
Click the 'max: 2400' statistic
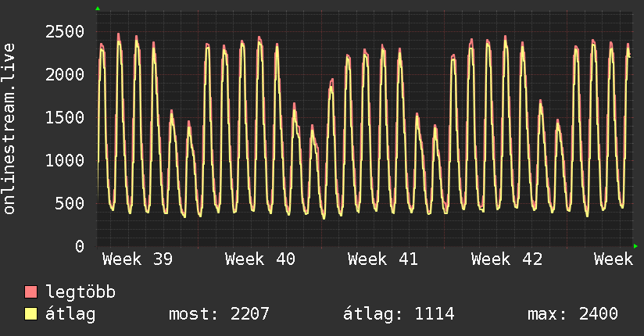[573, 314]
